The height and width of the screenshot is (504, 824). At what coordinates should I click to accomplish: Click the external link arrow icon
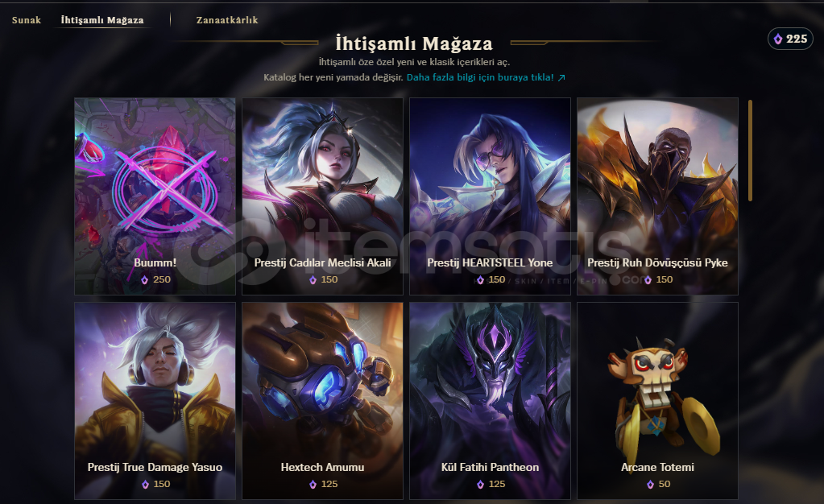pos(561,78)
